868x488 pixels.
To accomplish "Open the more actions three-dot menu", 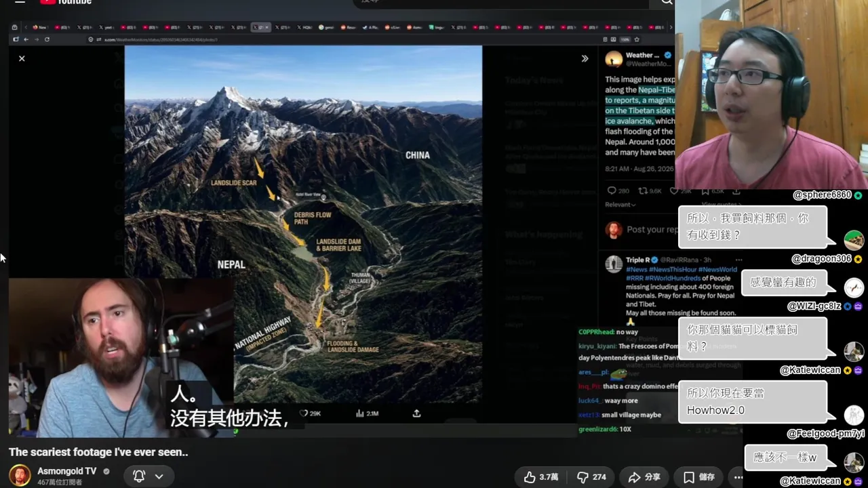I will coord(738,477).
